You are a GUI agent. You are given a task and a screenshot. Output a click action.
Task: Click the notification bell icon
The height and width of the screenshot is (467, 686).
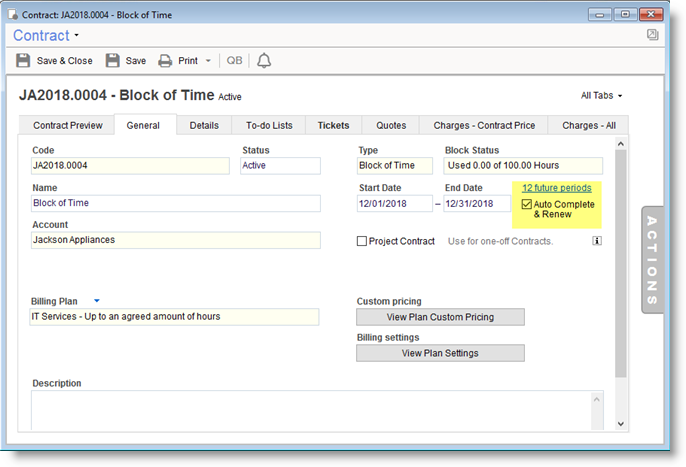pyautogui.click(x=264, y=60)
